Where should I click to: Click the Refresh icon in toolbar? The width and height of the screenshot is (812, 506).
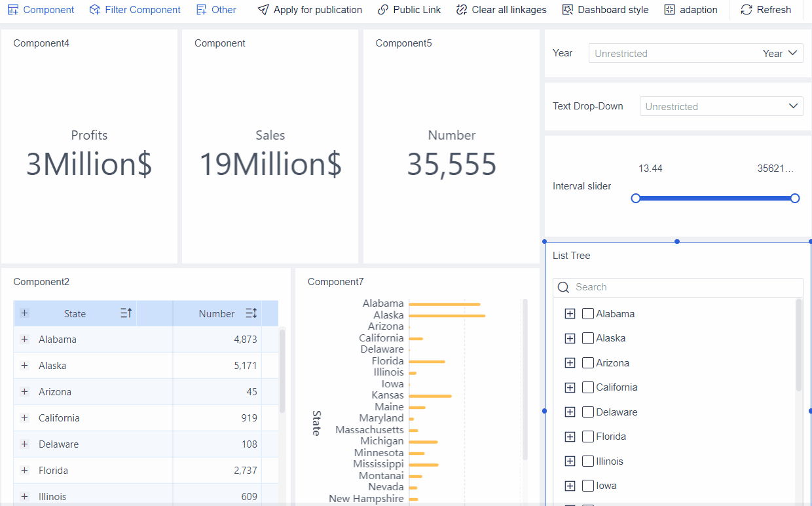coord(747,10)
